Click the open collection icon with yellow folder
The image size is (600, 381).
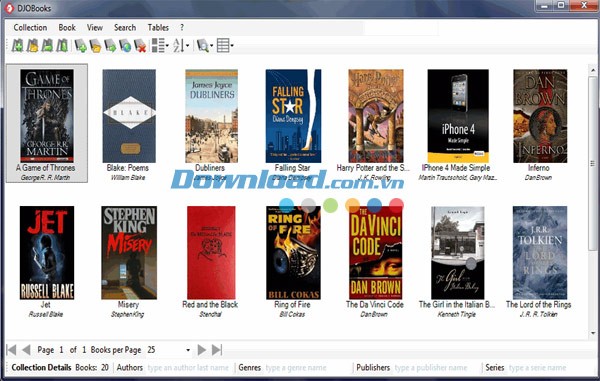[x=33, y=46]
